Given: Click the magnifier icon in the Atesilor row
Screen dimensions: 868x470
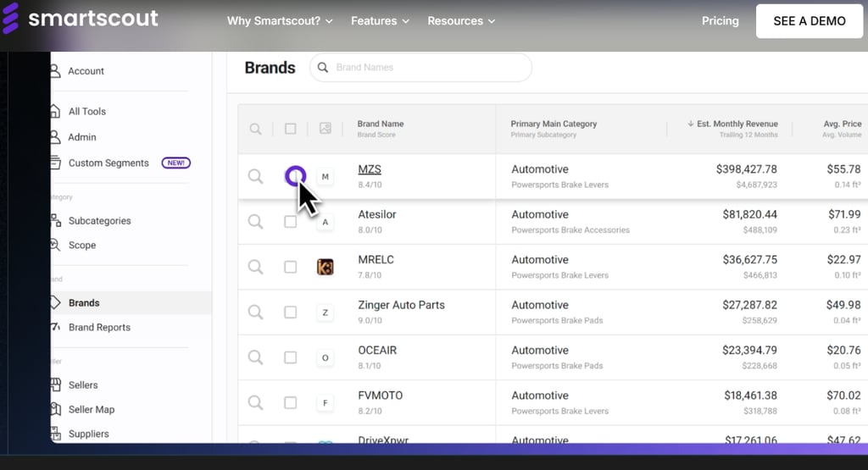Looking at the screenshot, I should coord(255,222).
